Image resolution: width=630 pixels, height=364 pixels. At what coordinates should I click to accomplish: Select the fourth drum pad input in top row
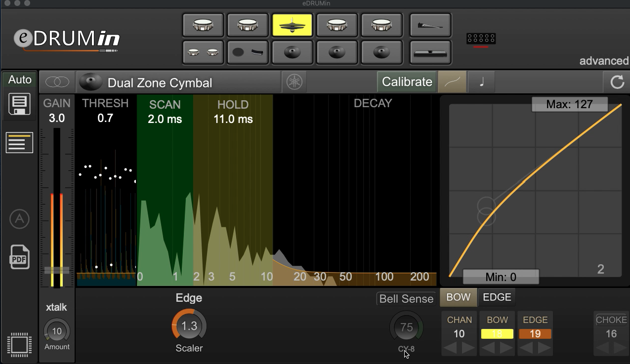click(336, 25)
